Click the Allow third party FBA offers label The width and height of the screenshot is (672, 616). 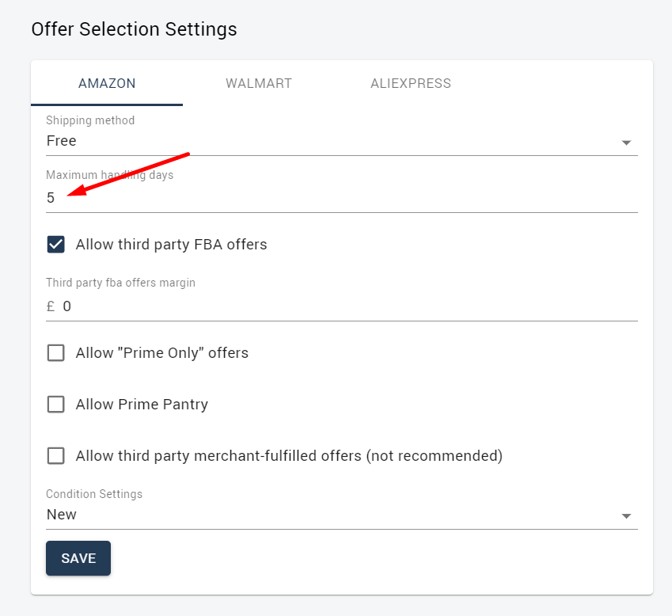pos(172,245)
